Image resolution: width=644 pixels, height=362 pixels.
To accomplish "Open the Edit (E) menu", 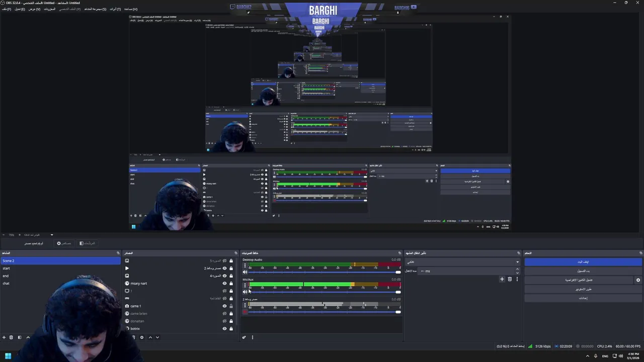I will [20, 9].
